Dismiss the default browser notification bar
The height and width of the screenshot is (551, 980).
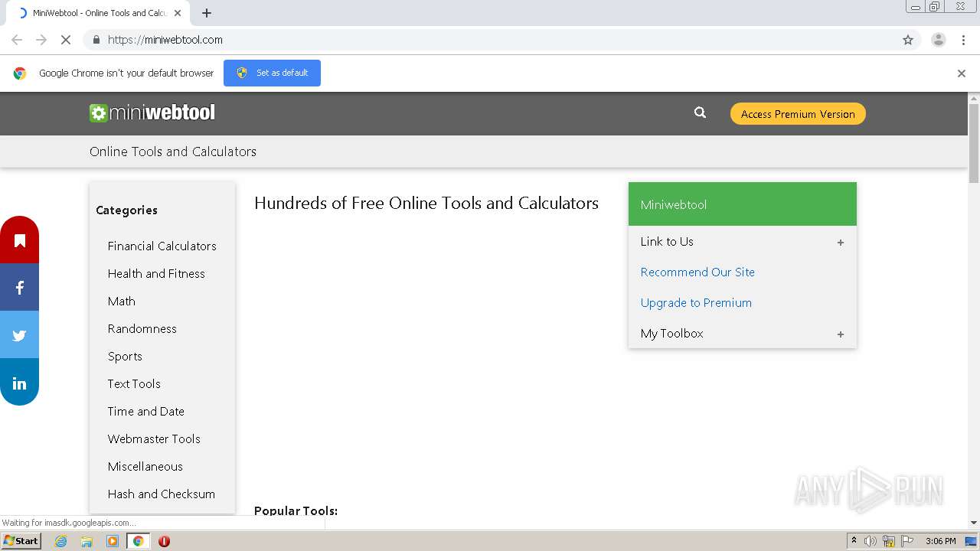pos(962,73)
